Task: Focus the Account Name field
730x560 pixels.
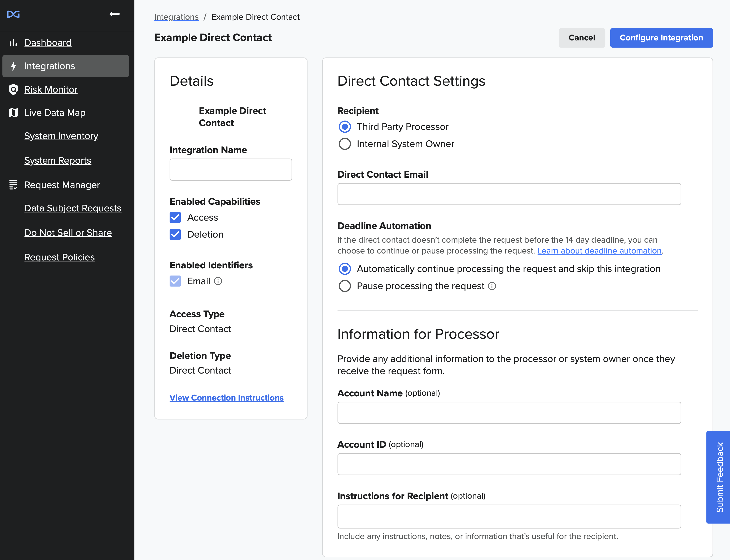Action: tap(509, 413)
